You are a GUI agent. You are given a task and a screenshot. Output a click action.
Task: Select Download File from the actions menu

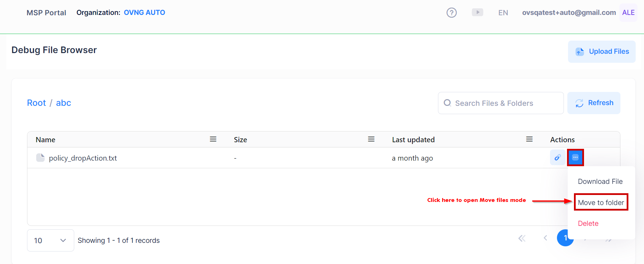click(600, 181)
